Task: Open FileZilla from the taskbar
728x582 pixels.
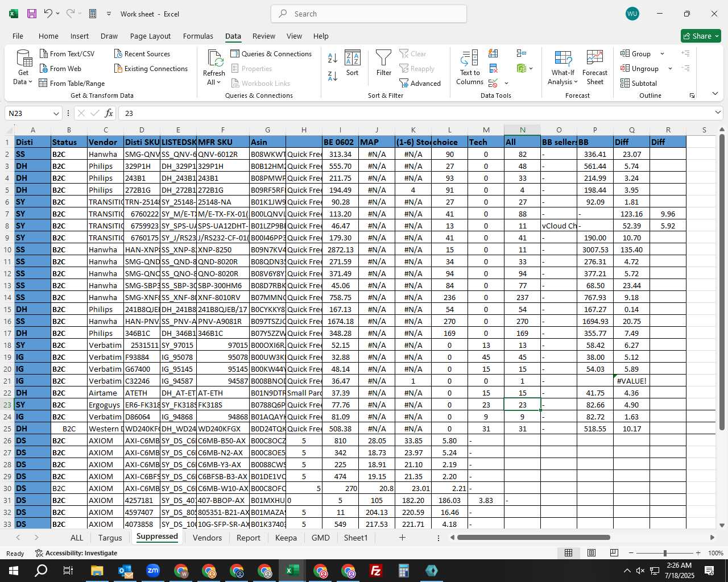Action: (376, 571)
